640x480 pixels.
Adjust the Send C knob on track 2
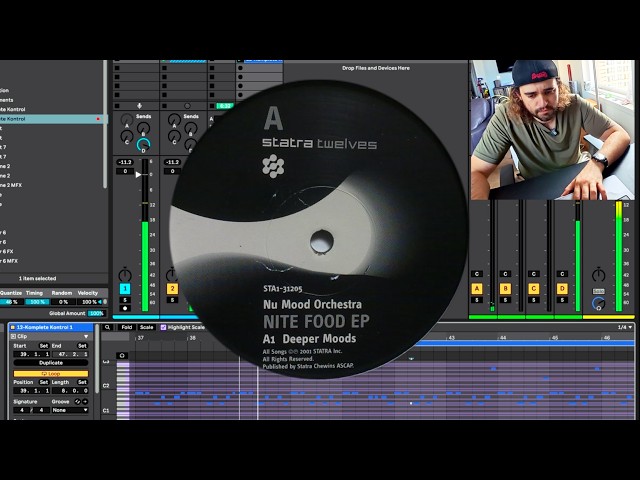[174, 136]
